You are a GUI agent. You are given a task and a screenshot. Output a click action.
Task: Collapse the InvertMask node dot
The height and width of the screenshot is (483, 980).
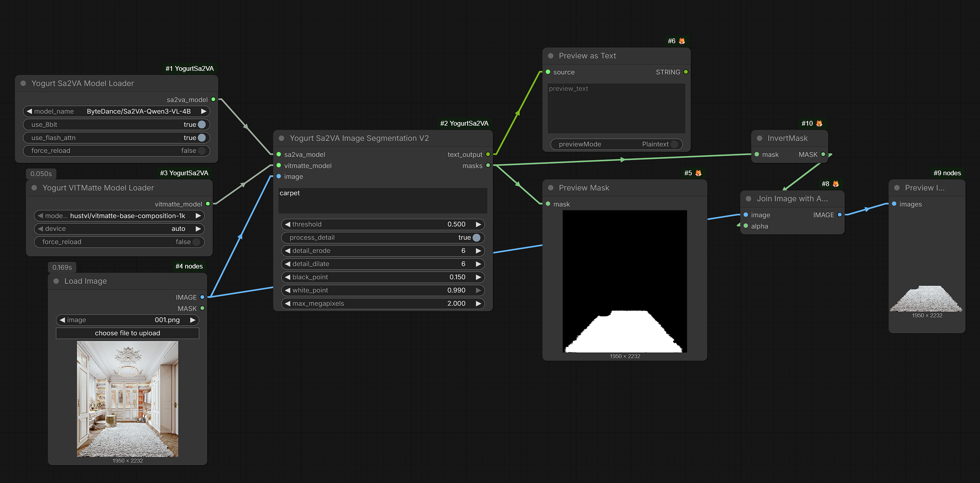[x=760, y=138]
